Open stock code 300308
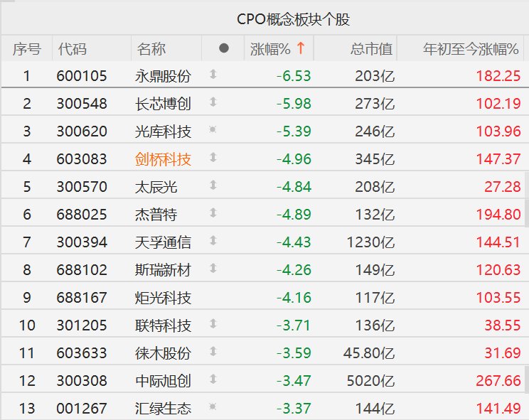The image size is (529, 420). (x=82, y=381)
